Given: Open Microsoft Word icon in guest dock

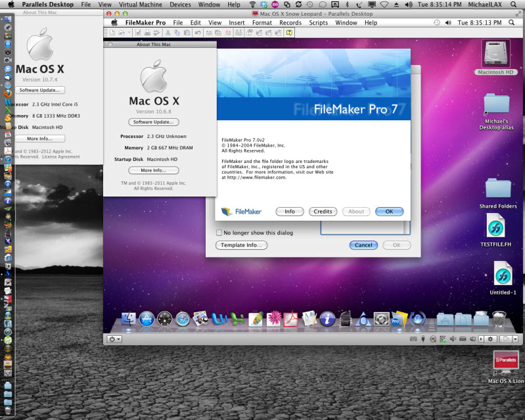Looking at the screenshot, I should point(219,319).
